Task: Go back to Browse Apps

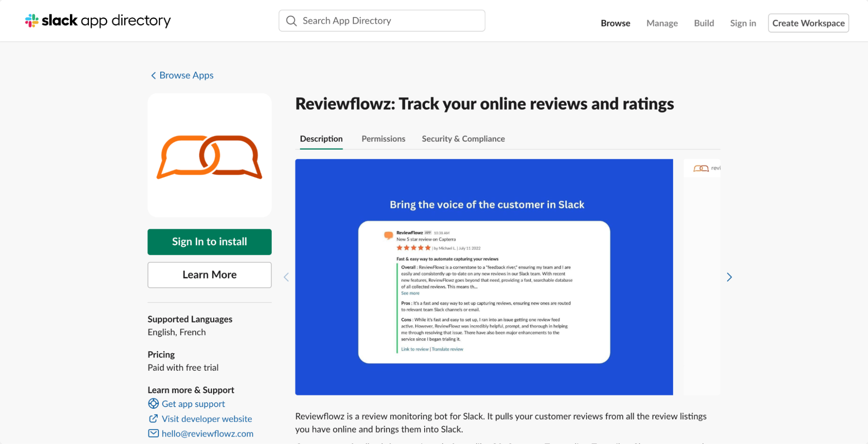Action: (182, 76)
